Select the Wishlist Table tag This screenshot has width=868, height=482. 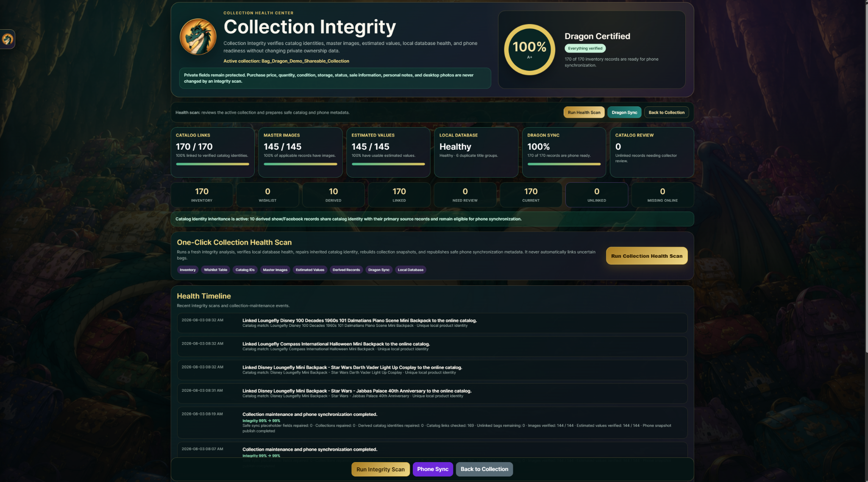coord(215,270)
